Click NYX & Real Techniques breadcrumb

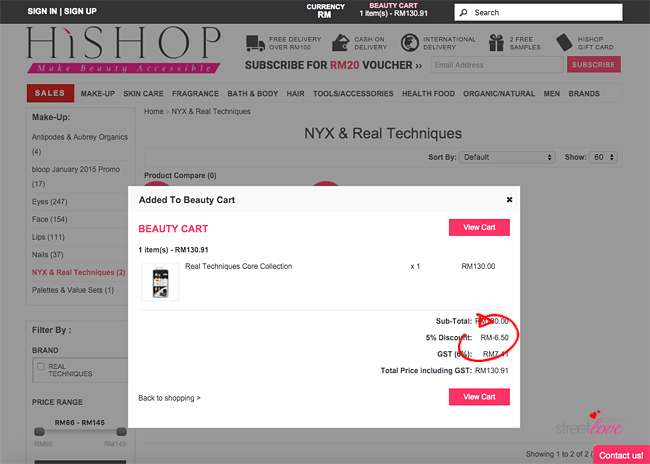pos(211,111)
